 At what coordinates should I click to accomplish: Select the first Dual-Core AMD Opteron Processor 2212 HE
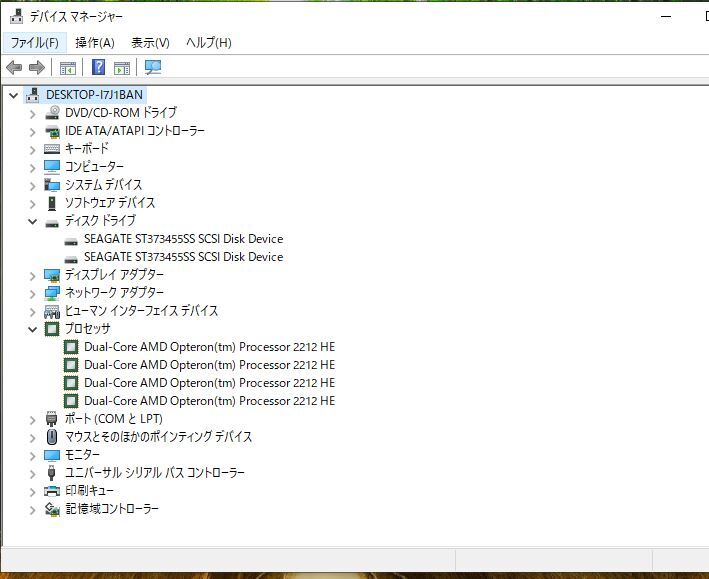pos(209,347)
